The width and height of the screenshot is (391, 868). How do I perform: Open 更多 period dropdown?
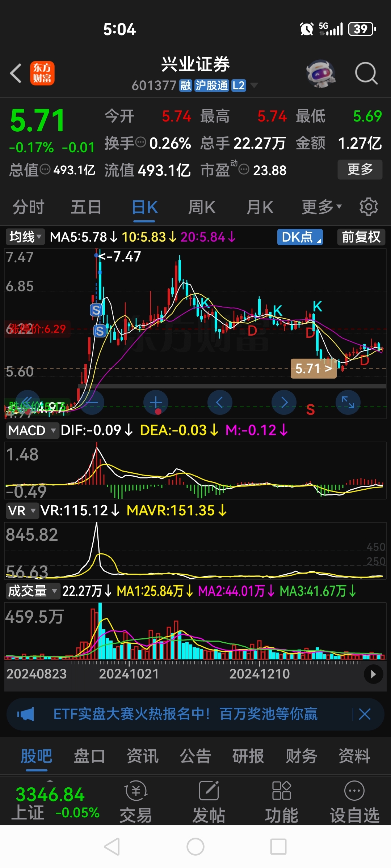(322, 207)
